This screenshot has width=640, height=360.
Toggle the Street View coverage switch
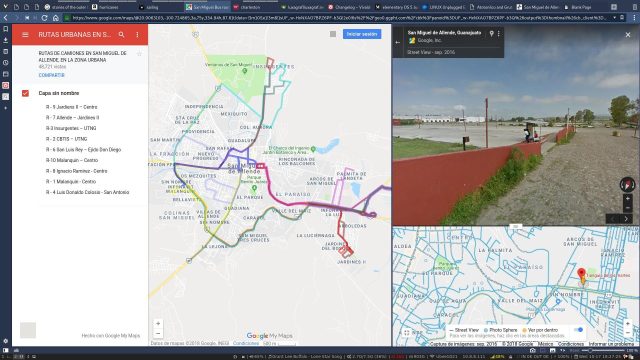pyautogui.click(x=578, y=330)
